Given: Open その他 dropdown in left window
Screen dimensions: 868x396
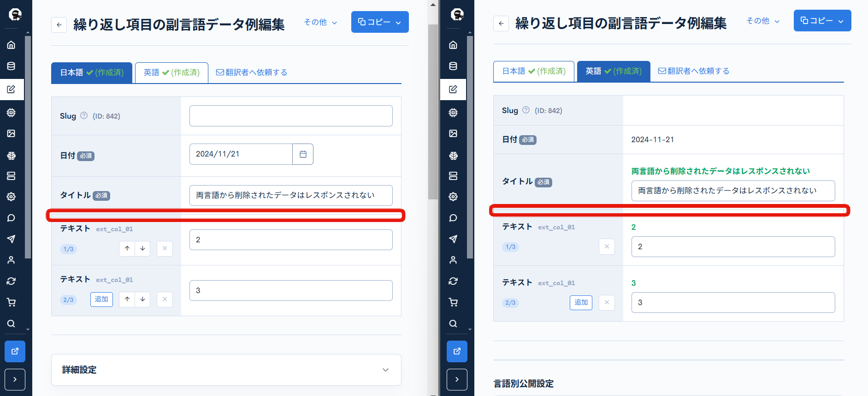Looking at the screenshot, I should click(320, 22).
